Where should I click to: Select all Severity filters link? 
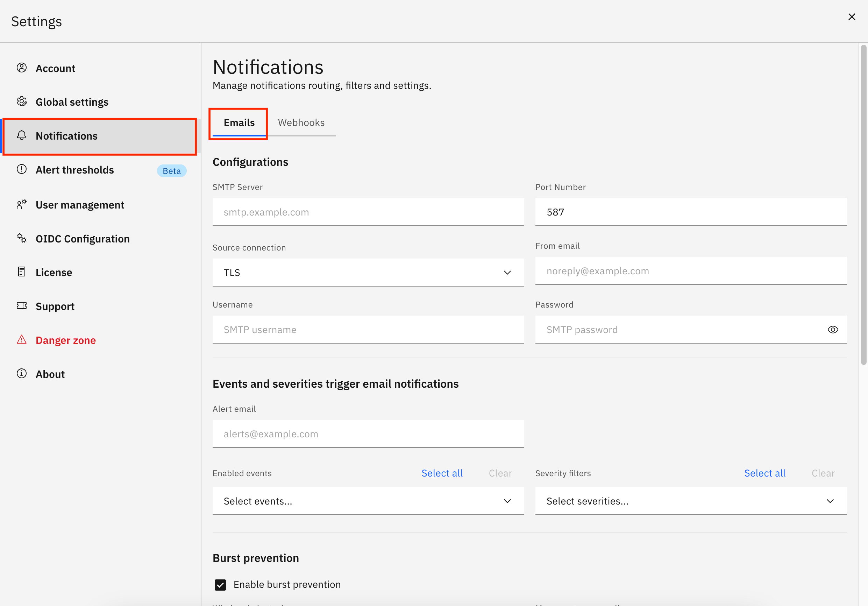(764, 473)
